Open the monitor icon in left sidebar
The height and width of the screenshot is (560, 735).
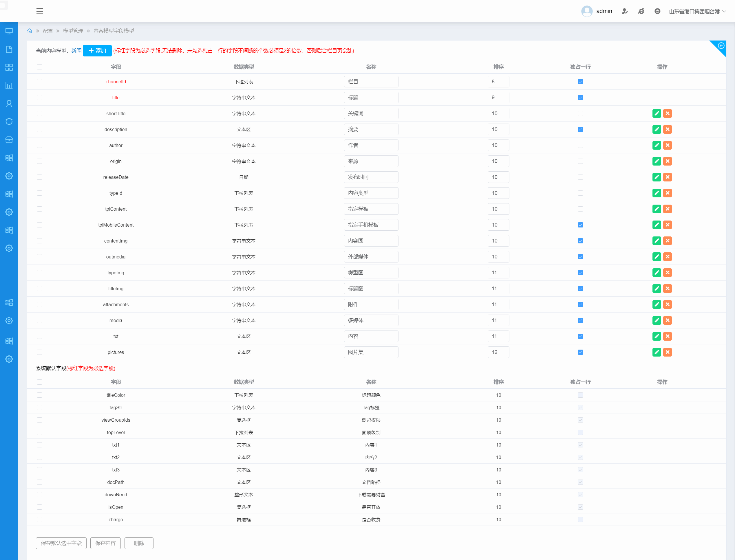coord(9,31)
